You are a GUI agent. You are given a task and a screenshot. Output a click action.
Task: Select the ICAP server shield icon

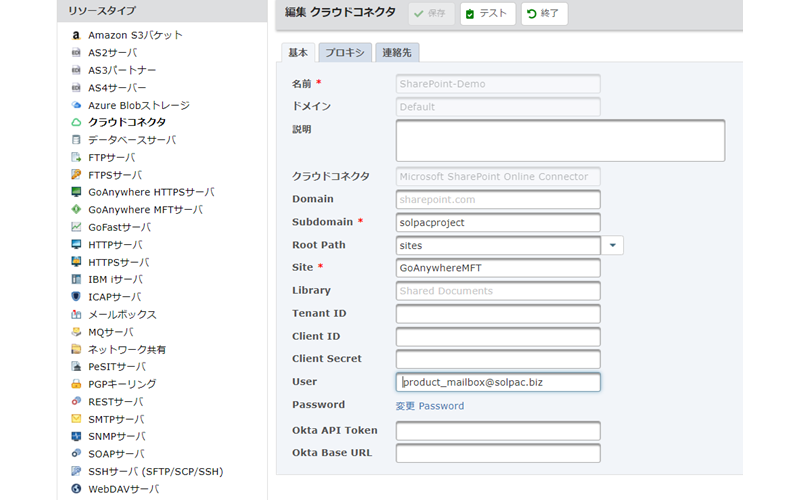pos(76,296)
